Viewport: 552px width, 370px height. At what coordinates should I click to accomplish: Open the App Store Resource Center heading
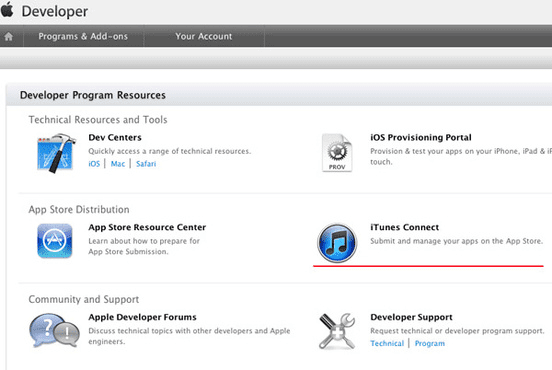point(147,227)
